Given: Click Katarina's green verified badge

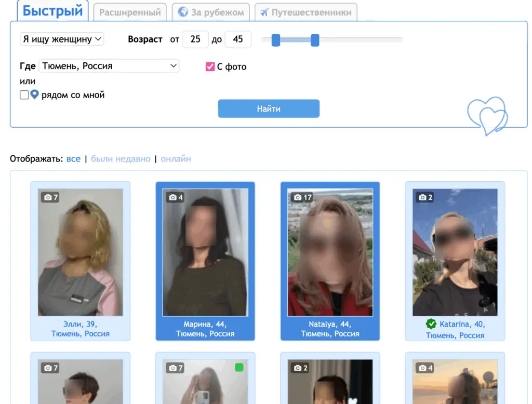Looking at the screenshot, I should pyautogui.click(x=431, y=325).
